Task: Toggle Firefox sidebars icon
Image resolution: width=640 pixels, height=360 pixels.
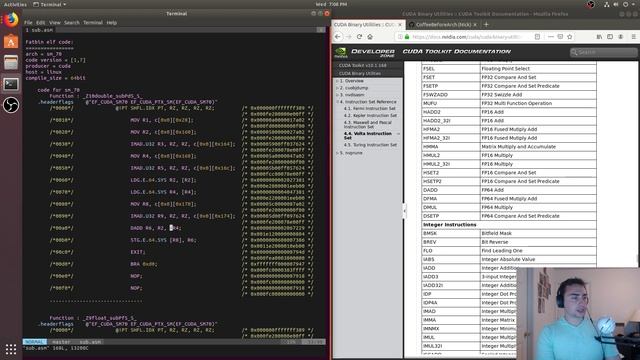Action: coord(610,37)
